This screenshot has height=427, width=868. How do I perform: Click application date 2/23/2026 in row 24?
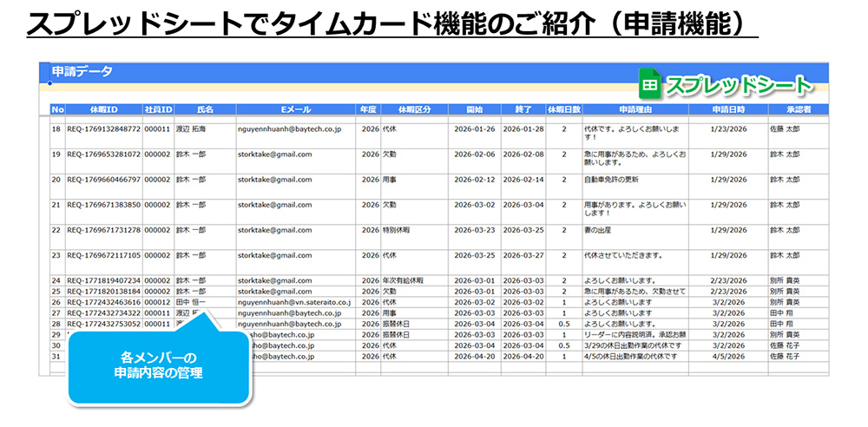tap(728, 281)
